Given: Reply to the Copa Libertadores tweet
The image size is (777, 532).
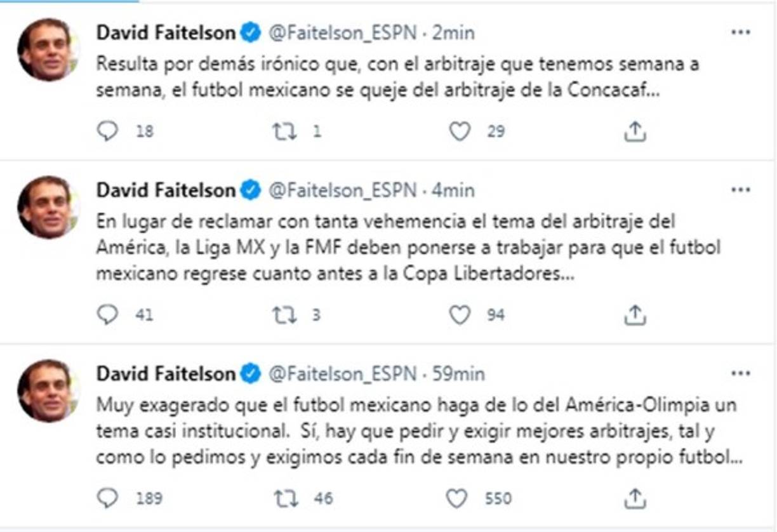Looking at the screenshot, I should [x=108, y=314].
